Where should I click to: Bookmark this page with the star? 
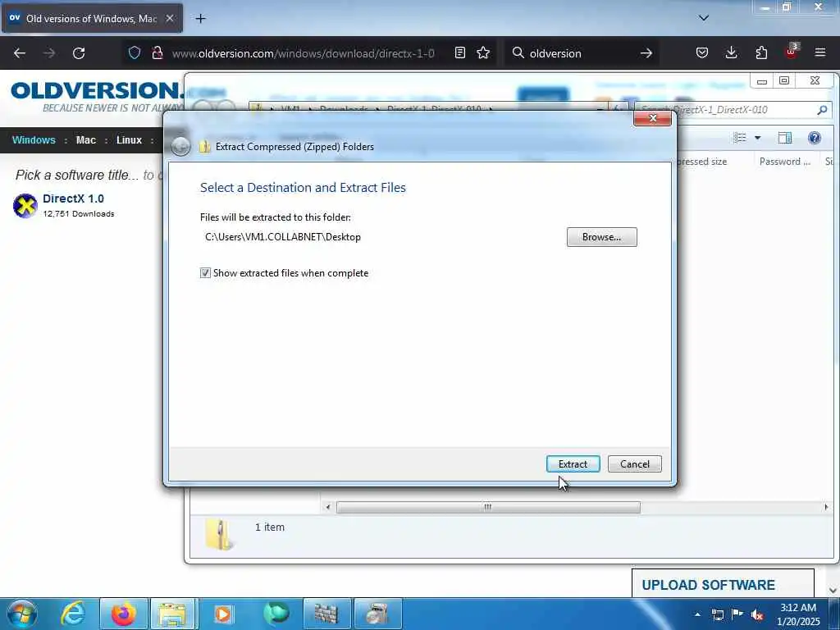pyautogui.click(x=483, y=52)
